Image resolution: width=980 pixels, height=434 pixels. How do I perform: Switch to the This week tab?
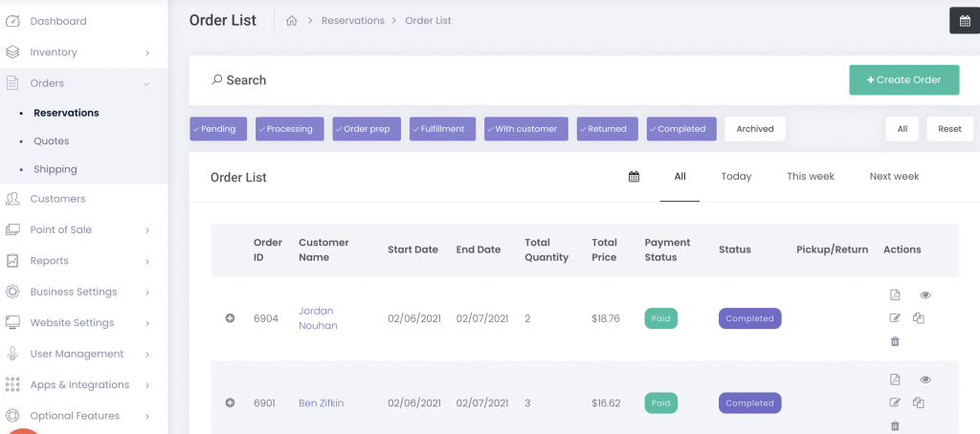click(810, 177)
